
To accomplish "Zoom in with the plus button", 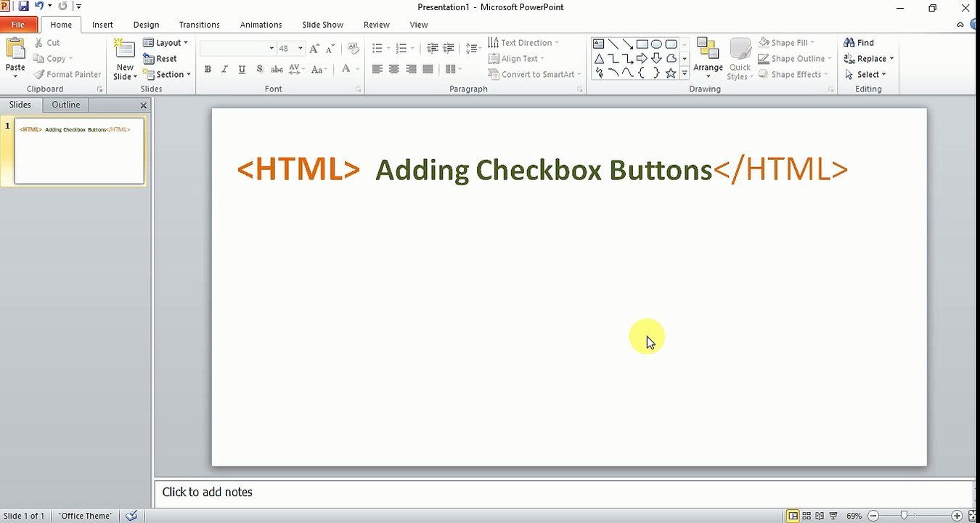I will click(957, 516).
